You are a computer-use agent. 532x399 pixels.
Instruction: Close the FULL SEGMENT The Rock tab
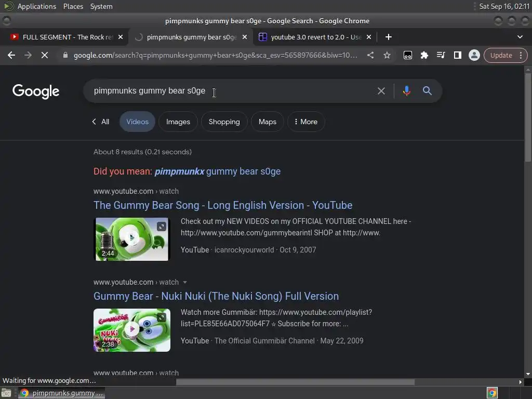tap(121, 37)
